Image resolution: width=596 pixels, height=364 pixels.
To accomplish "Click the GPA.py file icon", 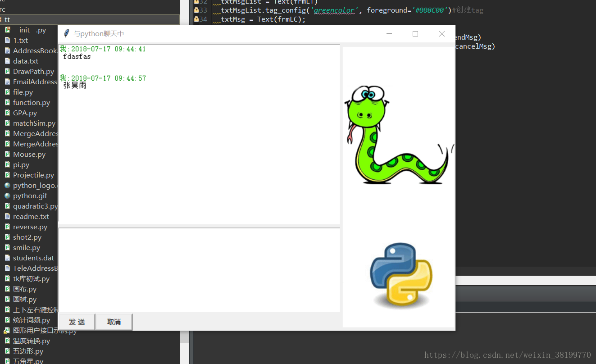I will [7, 113].
